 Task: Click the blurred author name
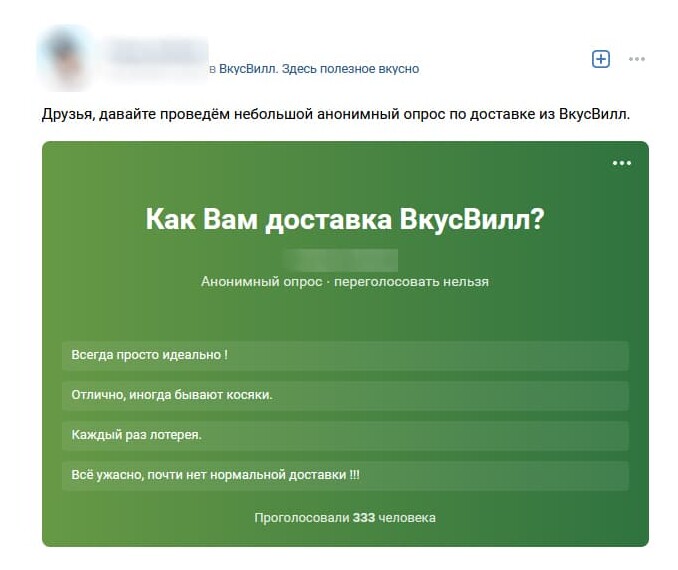point(157,51)
